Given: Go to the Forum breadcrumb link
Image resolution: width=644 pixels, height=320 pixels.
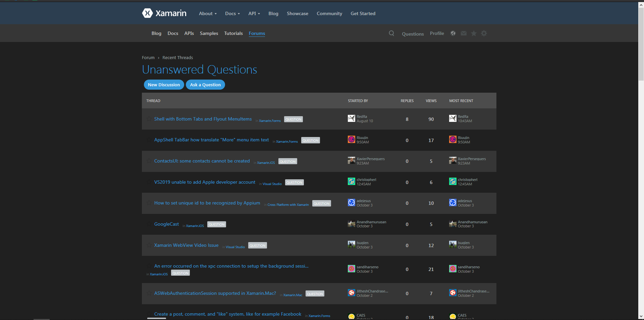Looking at the screenshot, I should pyautogui.click(x=148, y=57).
